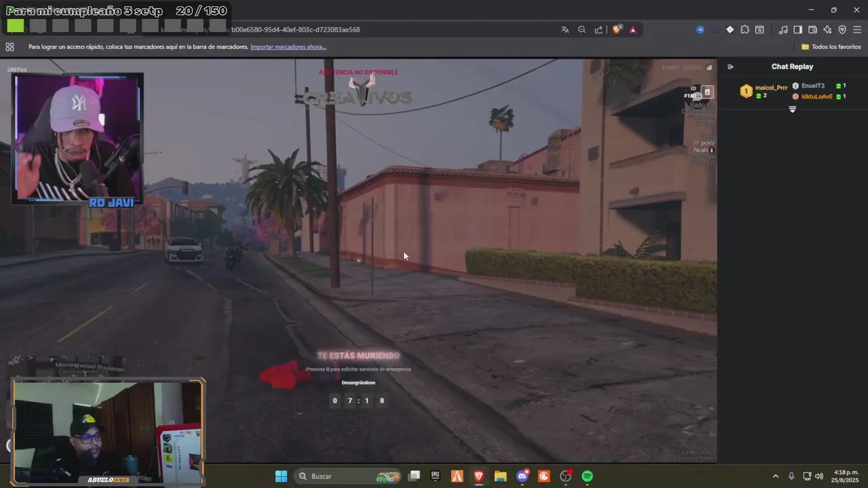Click the white diamond tag extension icon
868x488 pixels.
pyautogui.click(x=730, y=30)
